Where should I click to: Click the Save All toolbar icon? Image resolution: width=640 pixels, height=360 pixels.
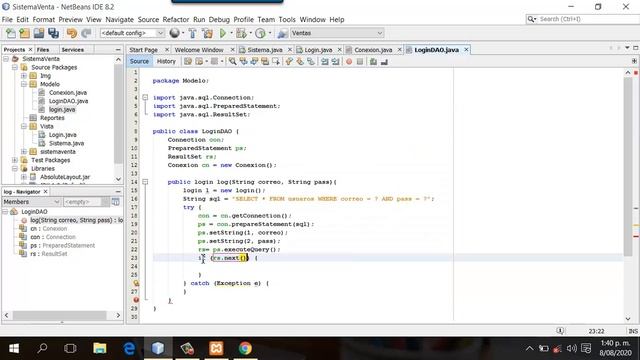tap(53, 33)
